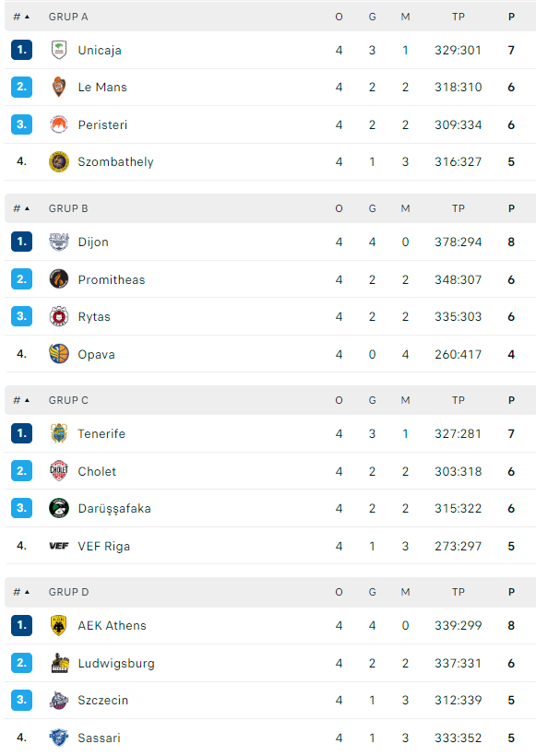The image size is (536, 756).
Task: Click the Darüşşafaka team logo
Action: click(59, 508)
